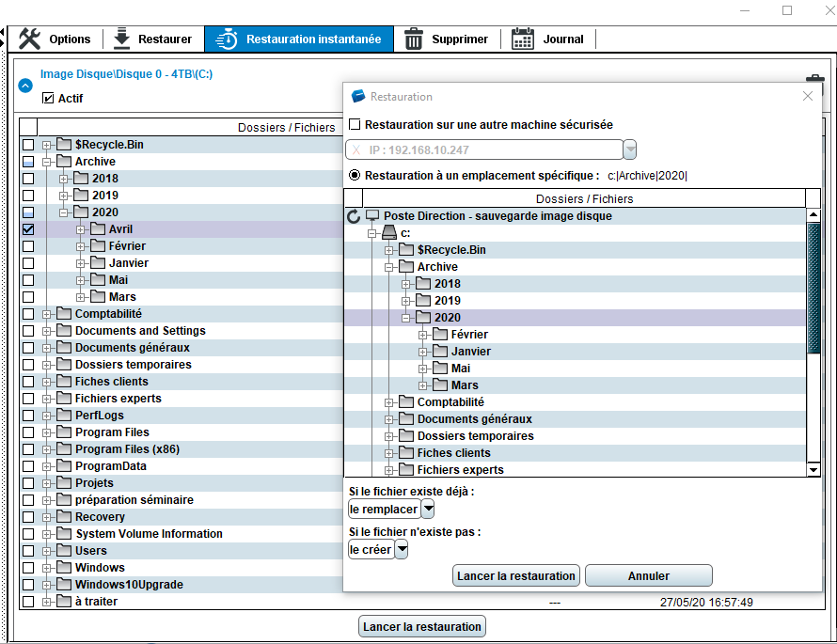Image resolution: width=837 pixels, height=644 pixels.
Task: Click the c: drive icon in dialog
Action: (x=389, y=232)
